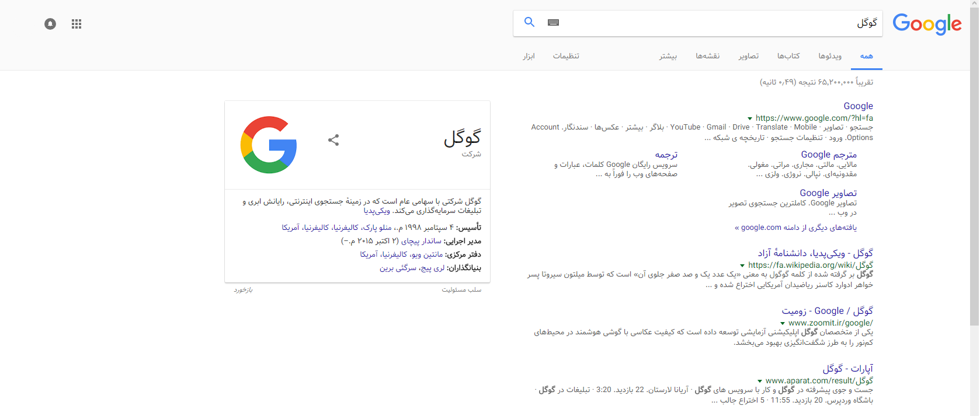Click the share icon in knowledge panel
The height and width of the screenshot is (416, 980).
point(333,140)
